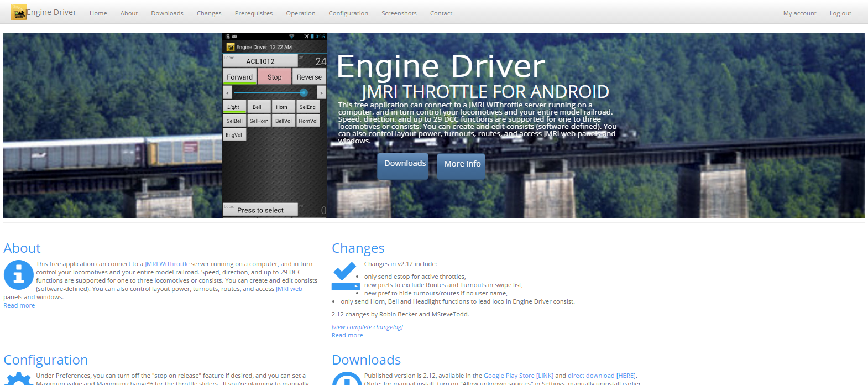Open the Home menu item

coord(98,13)
